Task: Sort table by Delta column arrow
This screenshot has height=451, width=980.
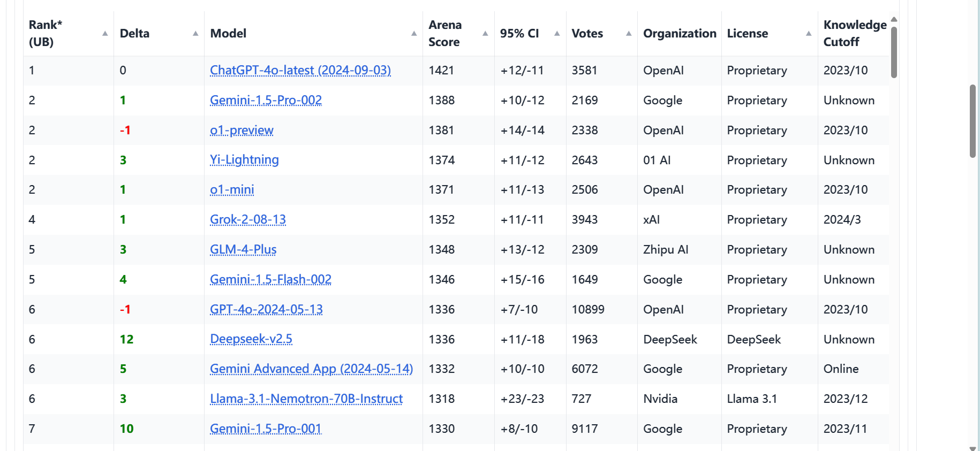Action: point(195,33)
